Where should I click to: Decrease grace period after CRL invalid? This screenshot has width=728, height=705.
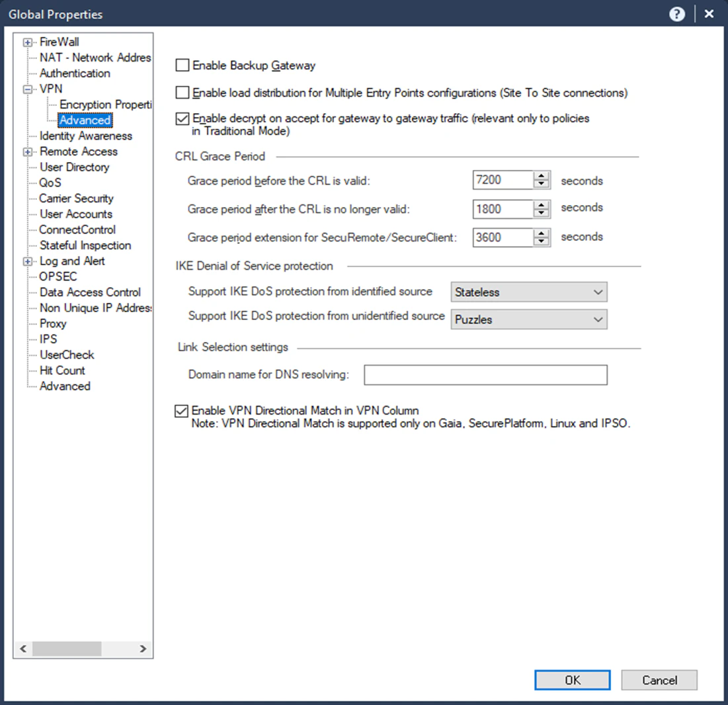point(542,213)
